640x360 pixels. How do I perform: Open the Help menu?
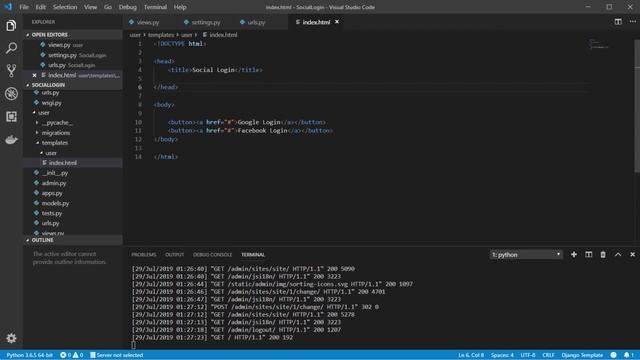coord(180,7)
